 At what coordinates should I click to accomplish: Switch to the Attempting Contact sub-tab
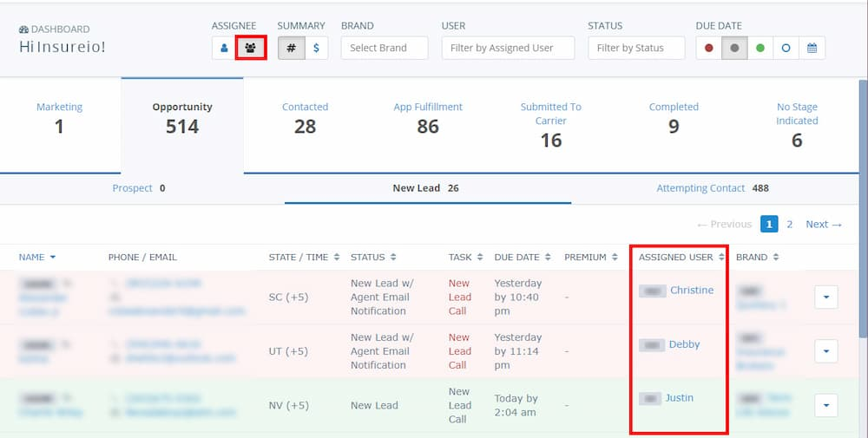pos(713,188)
